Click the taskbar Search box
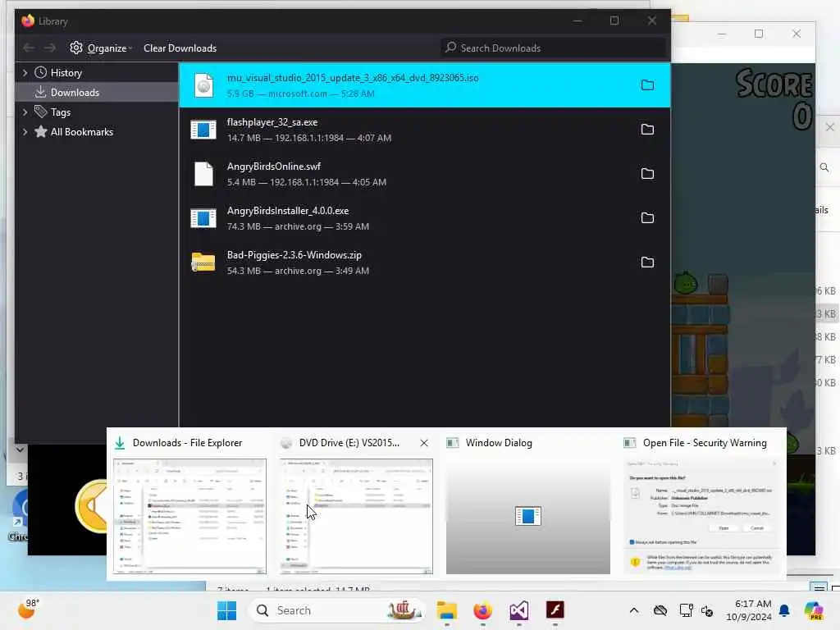The width and height of the screenshot is (840, 630). tap(338, 610)
